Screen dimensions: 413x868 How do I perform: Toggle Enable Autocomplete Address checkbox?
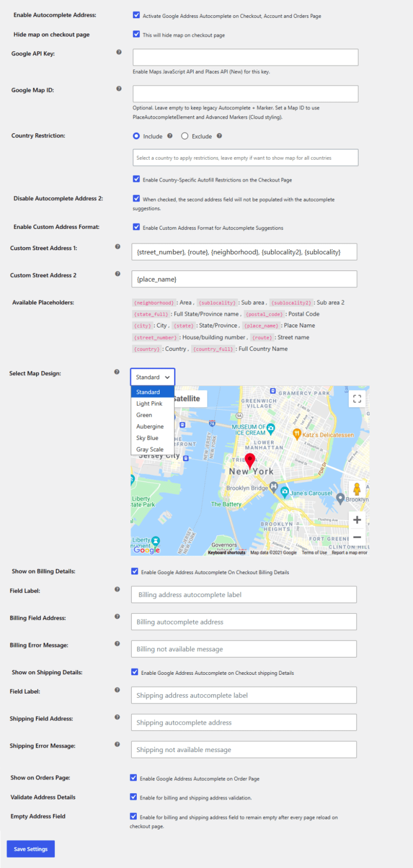[136, 15]
